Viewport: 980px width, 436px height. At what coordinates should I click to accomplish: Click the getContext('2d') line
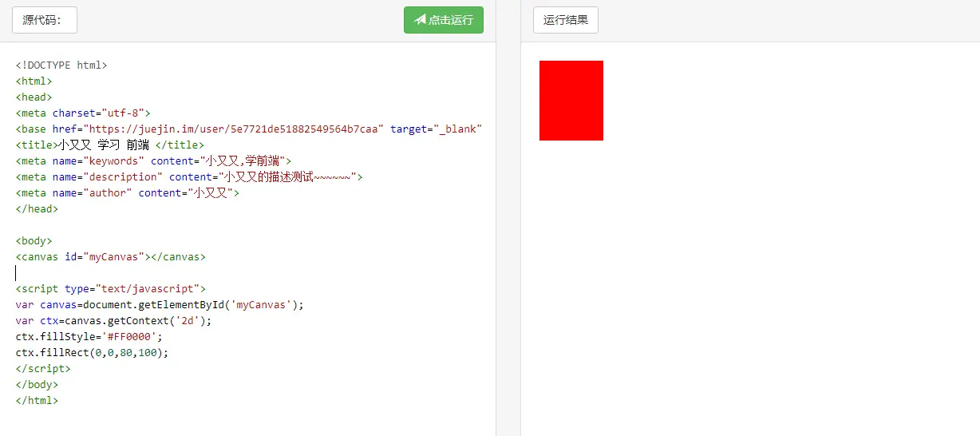point(114,321)
